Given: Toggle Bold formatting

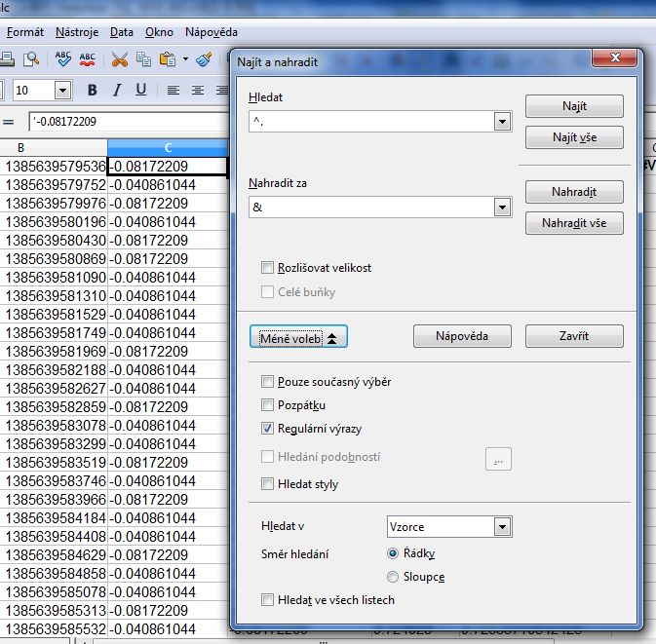Looking at the screenshot, I should (93, 91).
